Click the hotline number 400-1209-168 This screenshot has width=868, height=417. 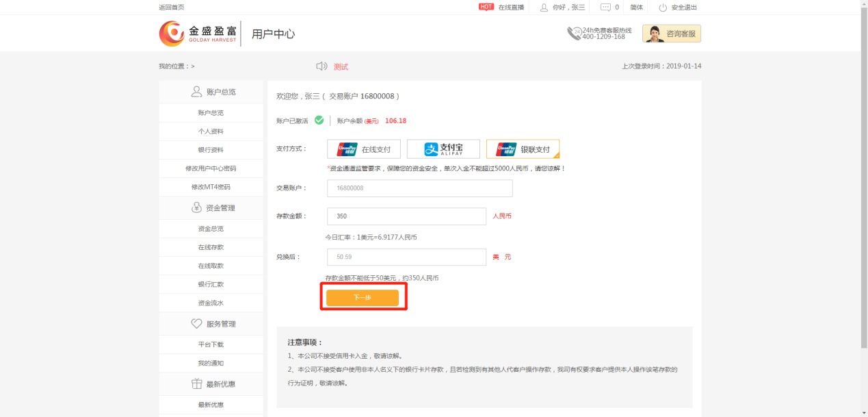[603, 37]
